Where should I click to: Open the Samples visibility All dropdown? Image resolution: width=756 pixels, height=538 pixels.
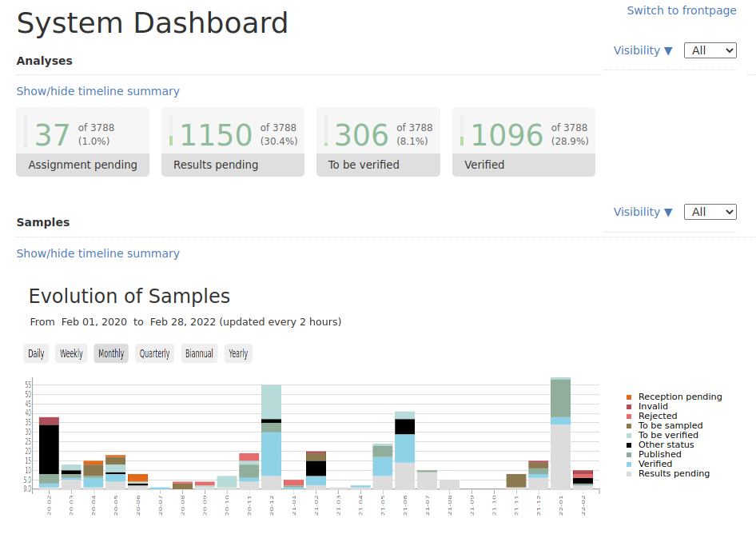pyautogui.click(x=710, y=212)
